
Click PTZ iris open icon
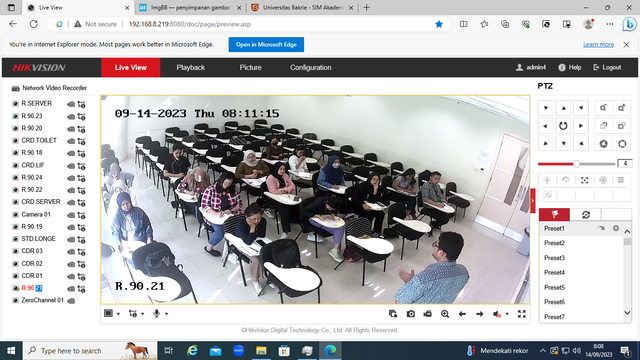pos(621,144)
